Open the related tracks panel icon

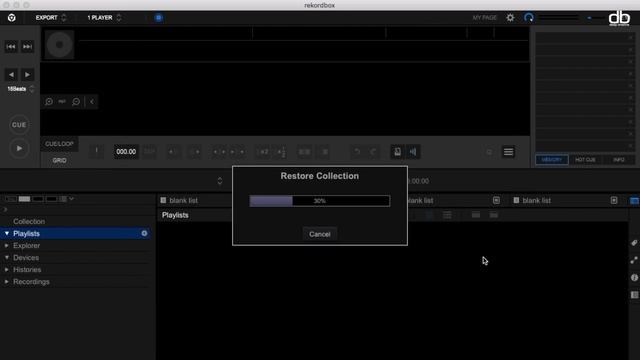tap(634, 260)
